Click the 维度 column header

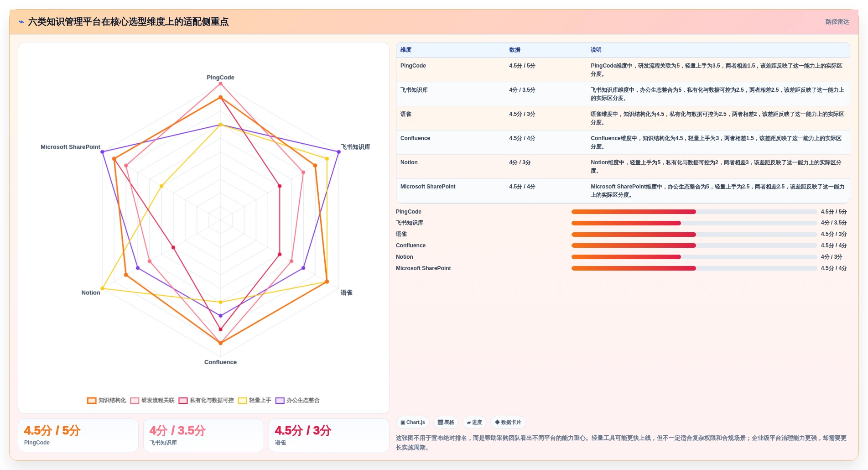(x=406, y=50)
